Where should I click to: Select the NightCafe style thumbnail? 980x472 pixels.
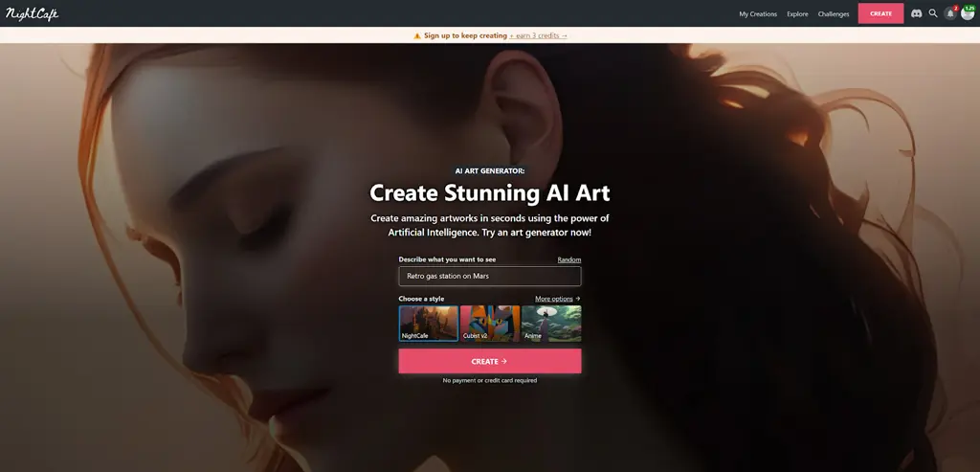click(x=429, y=324)
